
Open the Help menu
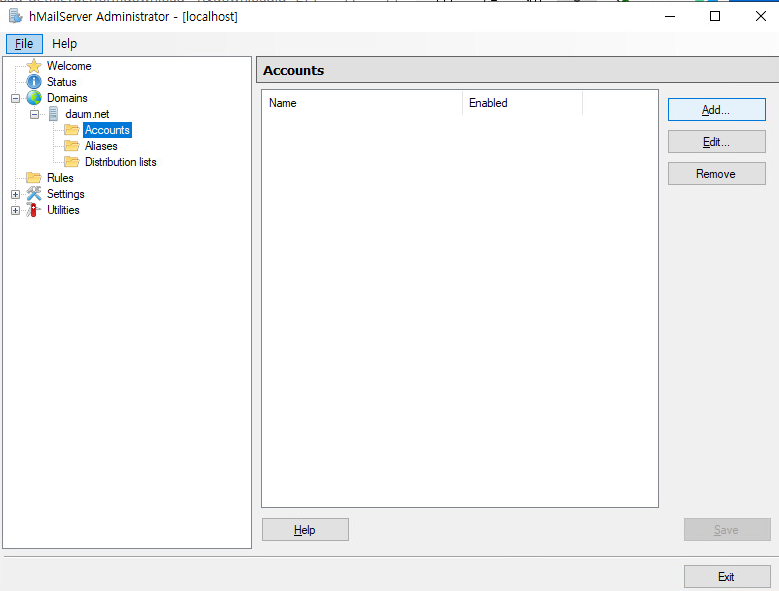65,44
